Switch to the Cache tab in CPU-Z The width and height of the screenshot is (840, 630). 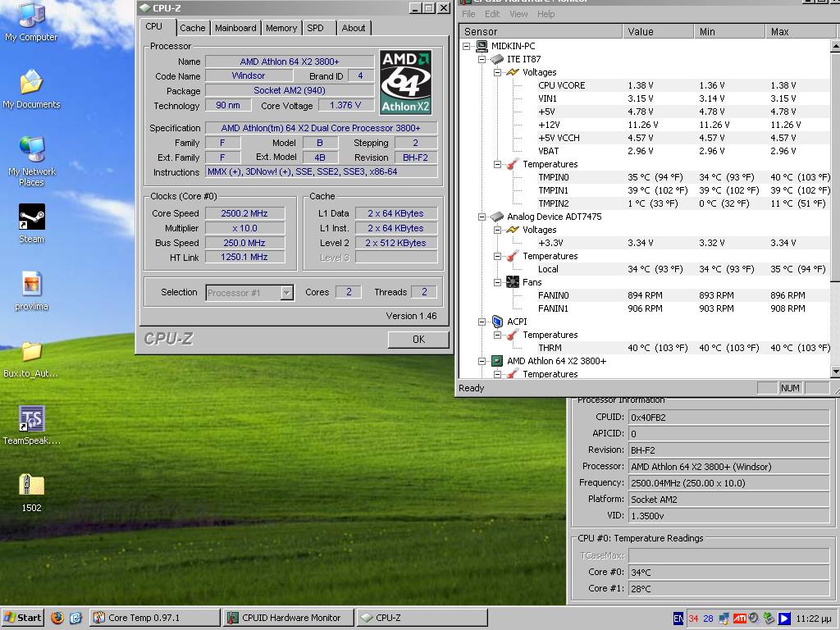coord(192,28)
